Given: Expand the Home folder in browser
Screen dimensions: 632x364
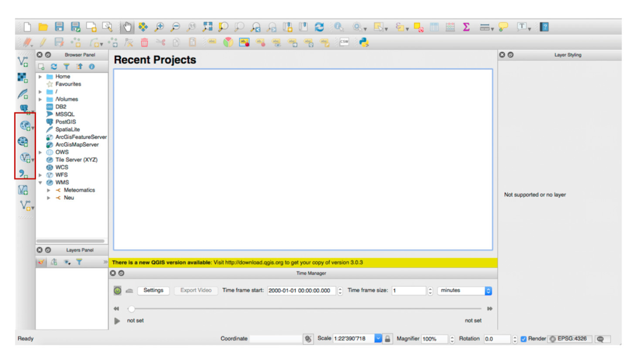Looking at the screenshot, I should [40, 77].
